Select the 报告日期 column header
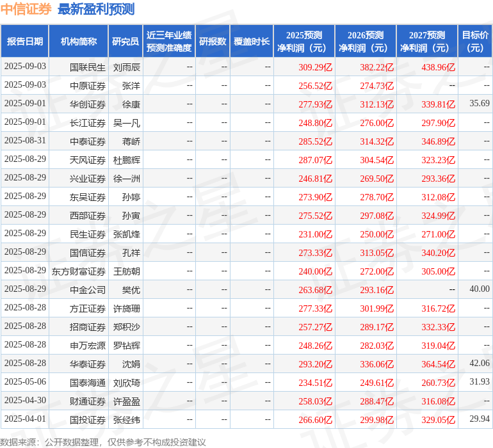 (x=25, y=41)
